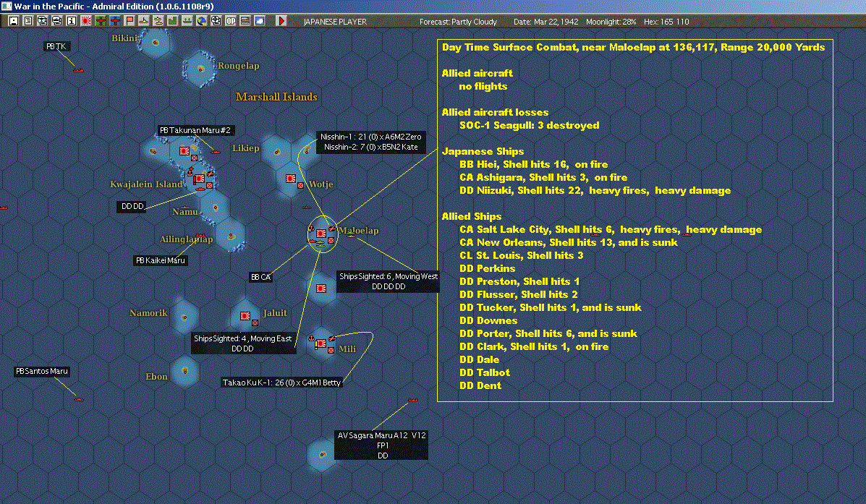
Task: Click the red plane on green background icon
Action: pos(101,21)
